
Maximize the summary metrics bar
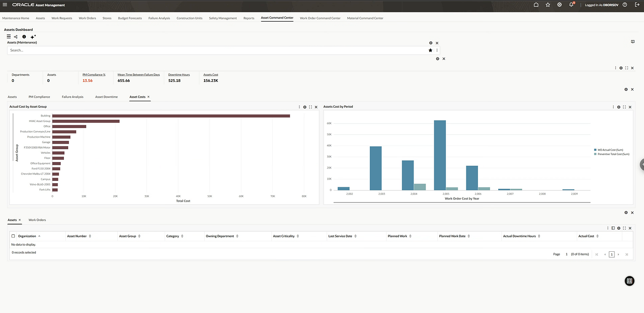pos(627,68)
